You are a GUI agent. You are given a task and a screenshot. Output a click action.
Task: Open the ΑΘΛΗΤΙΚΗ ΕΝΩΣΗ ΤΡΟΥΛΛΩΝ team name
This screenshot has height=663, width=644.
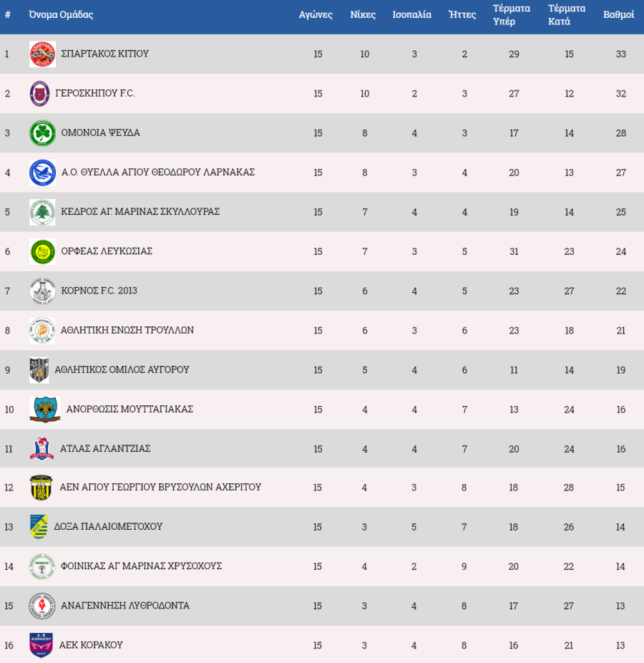point(127,330)
